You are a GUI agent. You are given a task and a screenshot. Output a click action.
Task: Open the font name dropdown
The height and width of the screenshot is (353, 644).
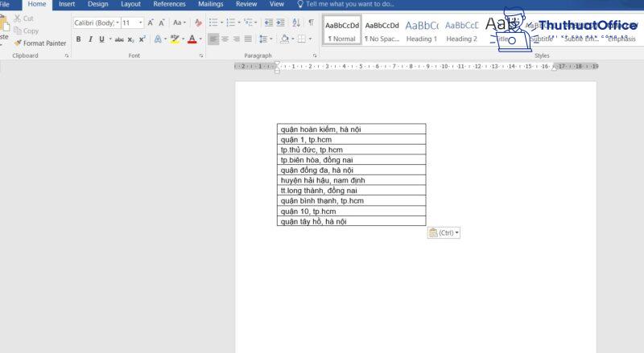pos(118,23)
